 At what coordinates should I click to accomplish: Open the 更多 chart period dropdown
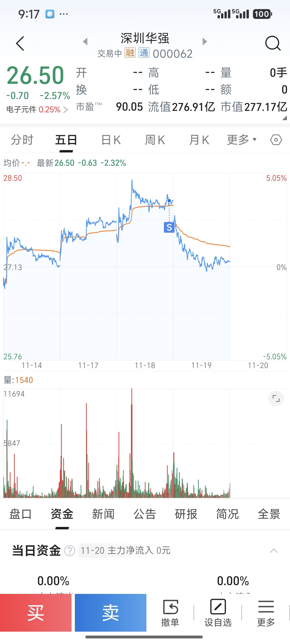coord(242,139)
